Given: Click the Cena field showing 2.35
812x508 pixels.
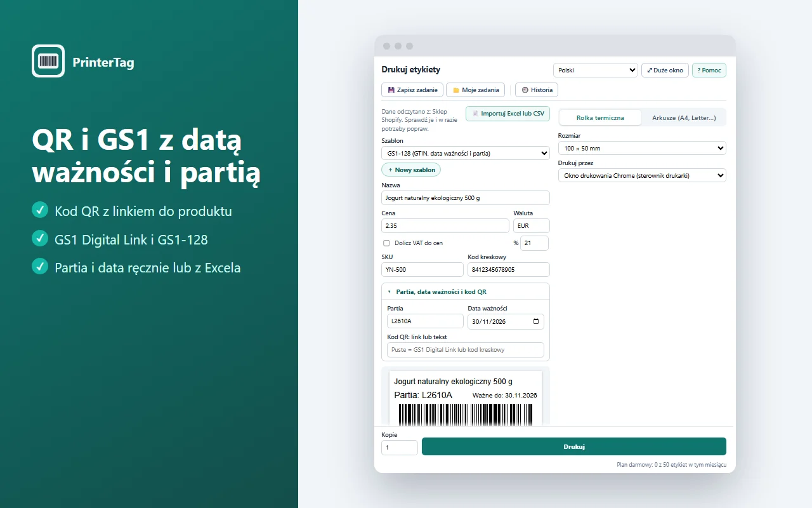Looking at the screenshot, I should click(445, 225).
